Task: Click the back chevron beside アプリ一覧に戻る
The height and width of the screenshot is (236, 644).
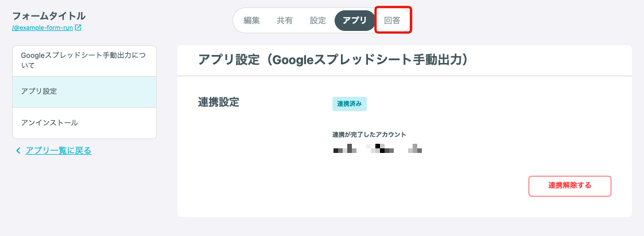Action: click(18, 151)
